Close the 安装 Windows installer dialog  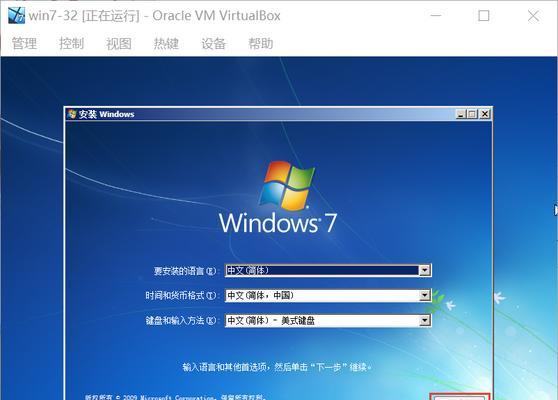point(485,114)
